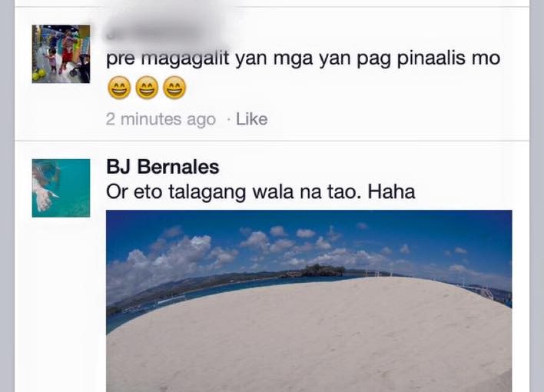
Task: Click the word 'pinaalis' in the comment
Action: pyautogui.click(x=432, y=58)
